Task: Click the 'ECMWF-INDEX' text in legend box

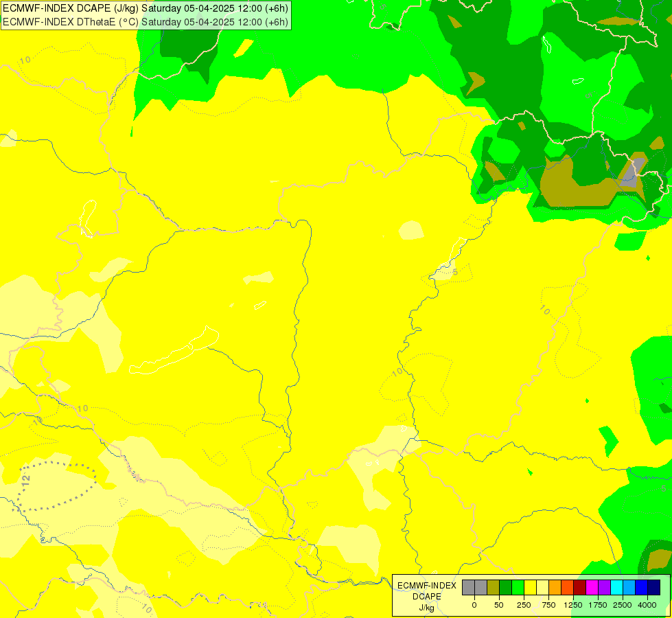Action: (427, 586)
